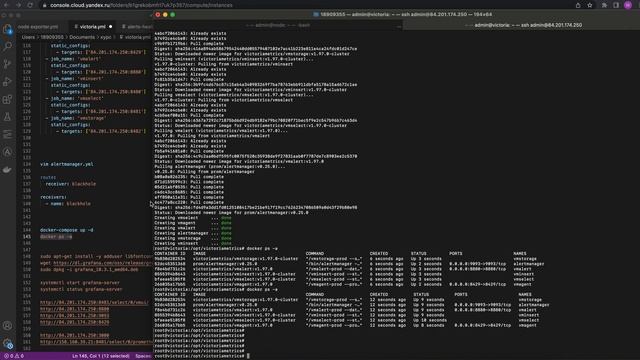Click the browser back arrow
Viewport: 640px width, 360px height.
click(x=7, y=5)
